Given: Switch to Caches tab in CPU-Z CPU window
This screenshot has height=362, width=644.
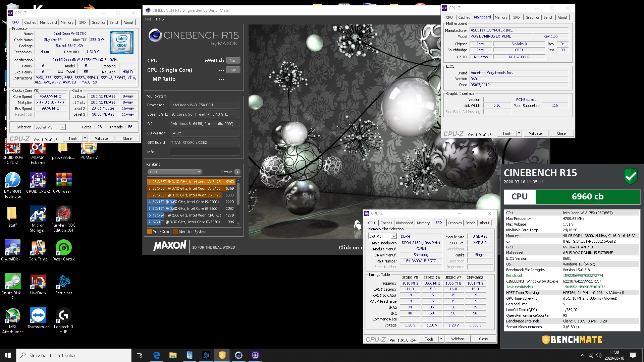Looking at the screenshot, I should pyautogui.click(x=30, y=22).
